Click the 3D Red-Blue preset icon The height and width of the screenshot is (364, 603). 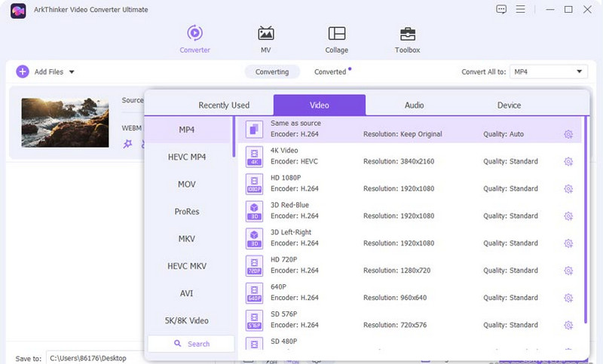click(x=254, y=211)
